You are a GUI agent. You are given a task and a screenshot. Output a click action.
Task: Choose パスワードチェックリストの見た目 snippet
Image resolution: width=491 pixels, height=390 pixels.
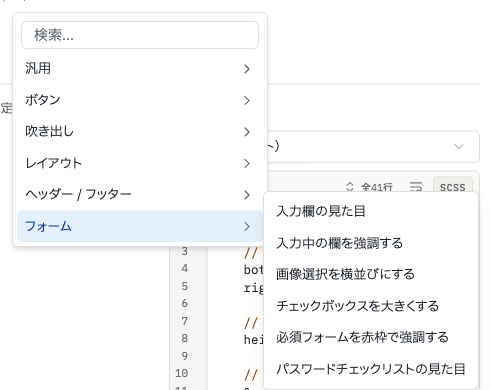pyautogui.click(x=371, y=369)
